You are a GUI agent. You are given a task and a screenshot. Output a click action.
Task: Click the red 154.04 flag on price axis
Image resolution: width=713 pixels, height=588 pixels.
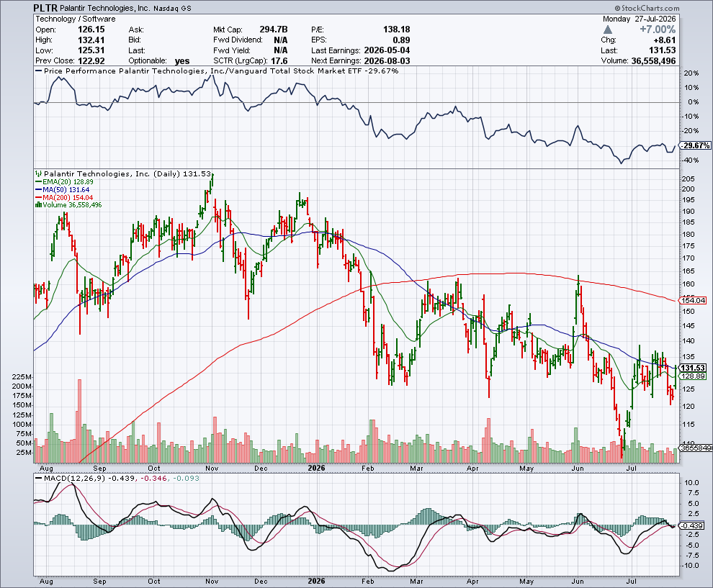coord(694,300)
